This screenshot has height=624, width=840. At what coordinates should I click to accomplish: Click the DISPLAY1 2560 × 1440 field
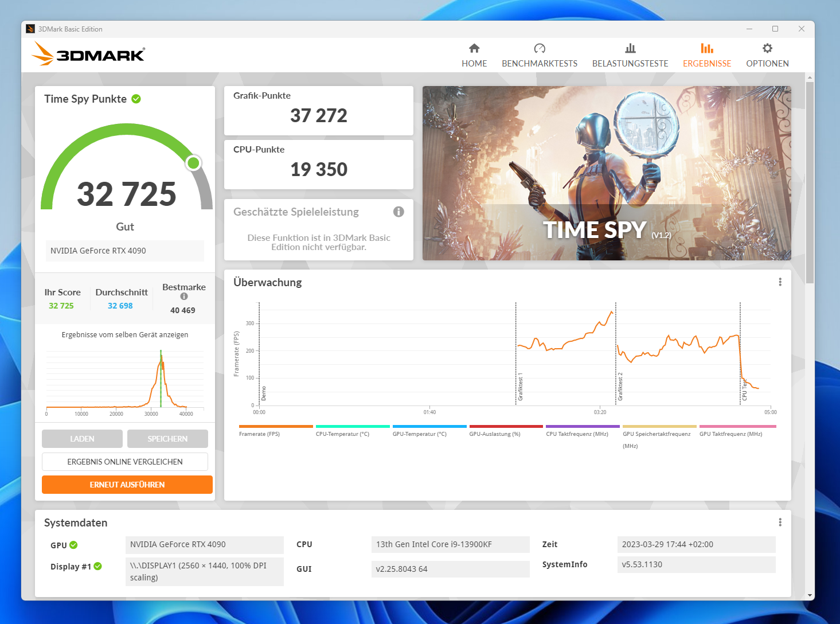tap(205, 572)
